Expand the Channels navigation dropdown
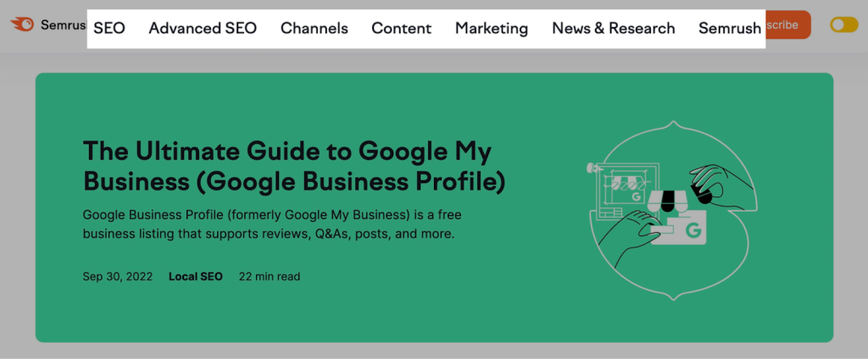Screen dimensions: 868x359 click(314, 28)
